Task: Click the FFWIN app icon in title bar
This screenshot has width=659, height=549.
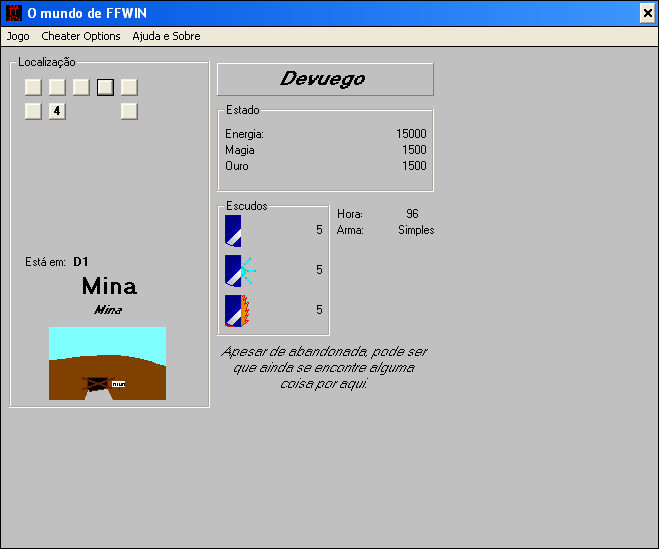Action: 14,13
